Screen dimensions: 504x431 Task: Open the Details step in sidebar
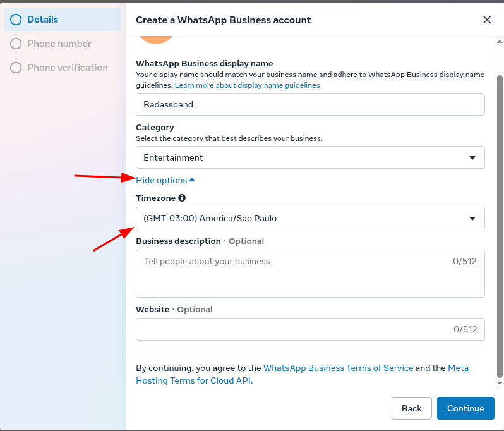coord(43,20)
